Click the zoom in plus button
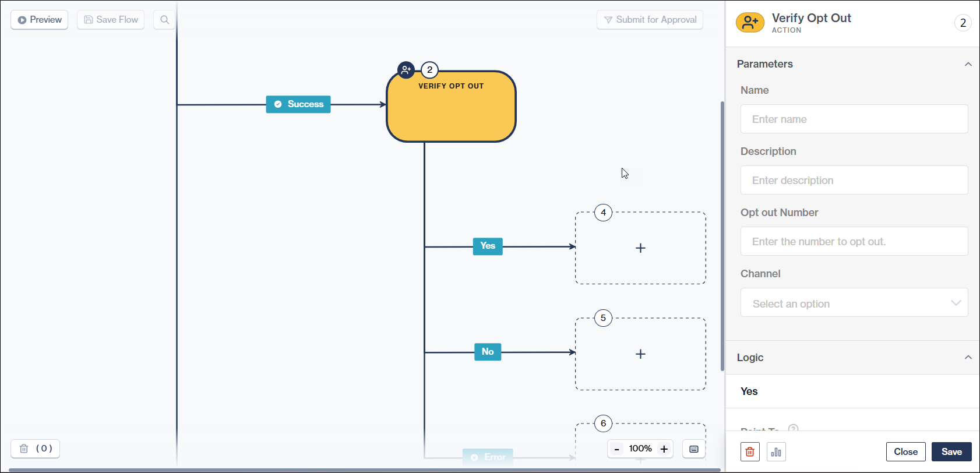This screenshot has height=473, width=980. click(x=664, y=449)
